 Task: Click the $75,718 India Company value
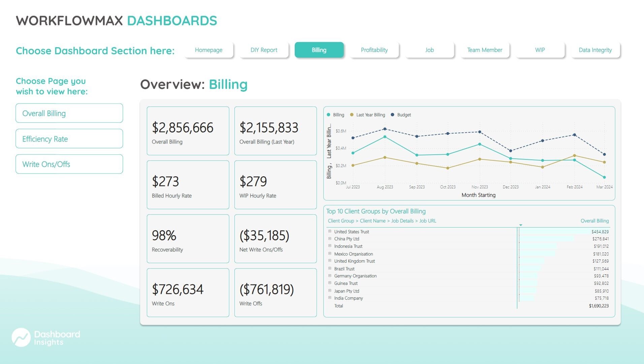pos(602,298)
